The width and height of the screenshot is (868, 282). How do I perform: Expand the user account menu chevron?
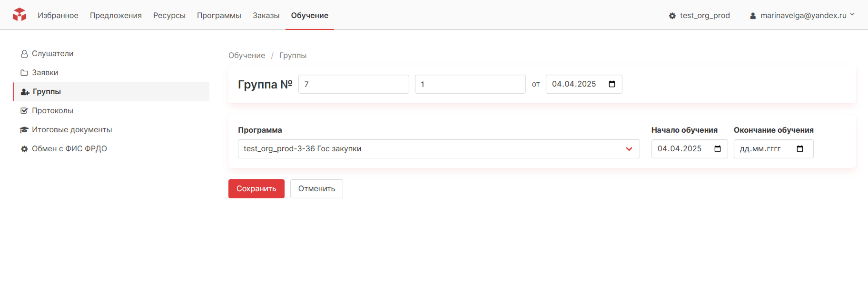click(x=852, y=14)
